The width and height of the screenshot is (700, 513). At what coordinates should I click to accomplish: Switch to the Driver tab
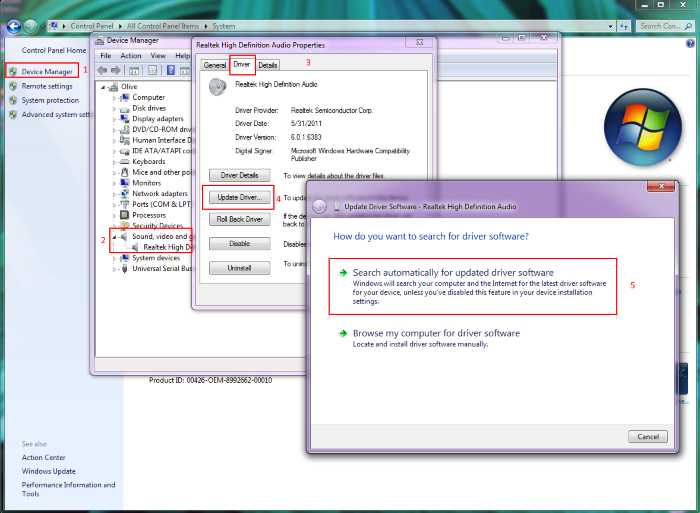[242, 65]
